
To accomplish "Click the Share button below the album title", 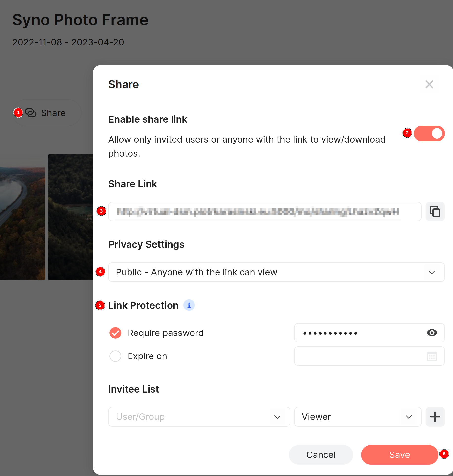I will pyautogui.click(x=47, y=113).
